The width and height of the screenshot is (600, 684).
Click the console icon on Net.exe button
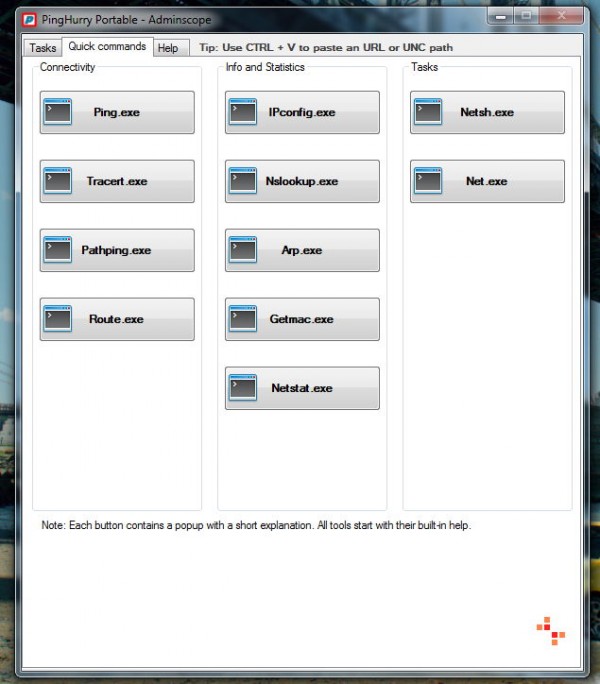click(428, 181)
